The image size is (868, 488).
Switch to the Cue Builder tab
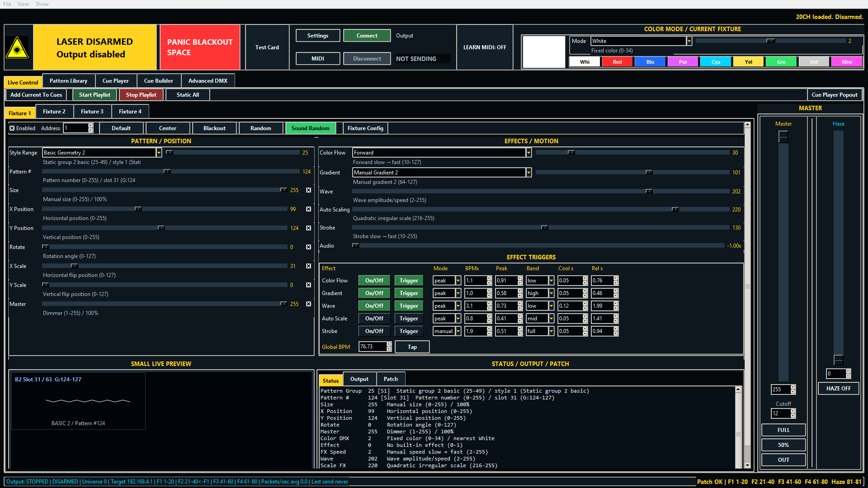[x=158, y=81]
